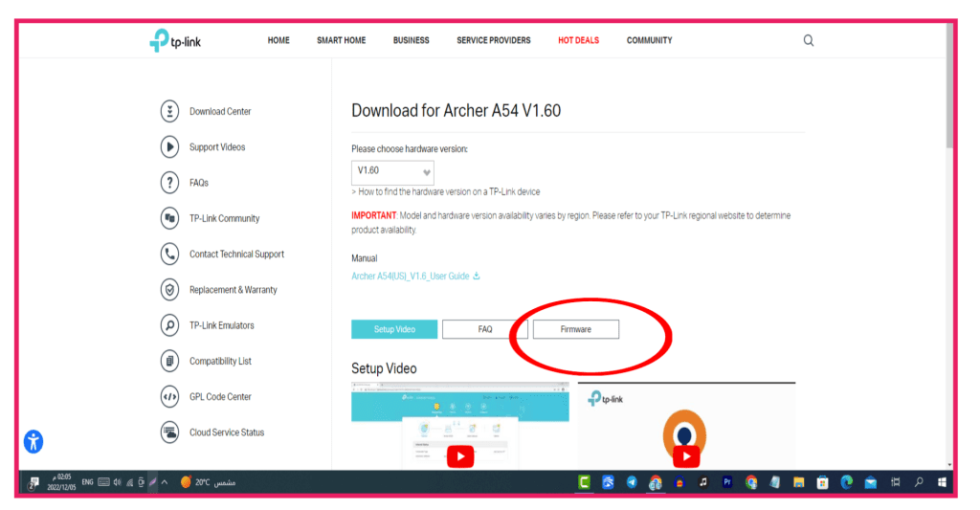
Task: Click the tp-link logo
Action: click(x=175, y=40)
